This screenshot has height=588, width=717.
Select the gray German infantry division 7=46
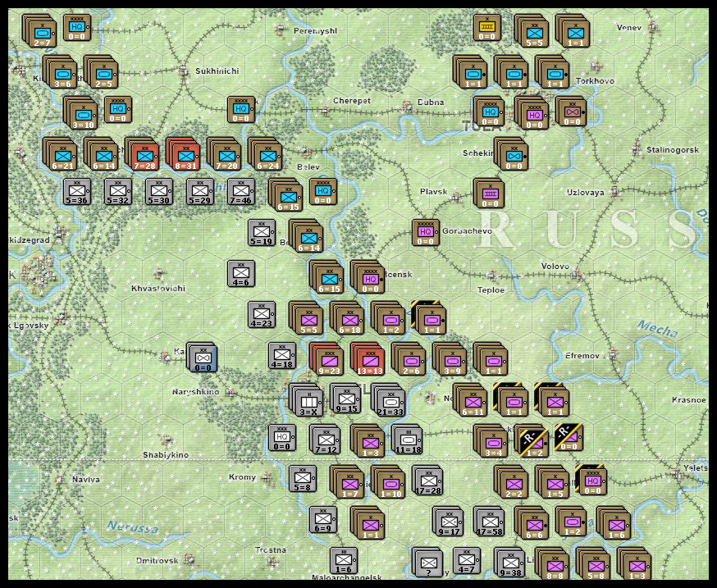[x=241, y=192]
